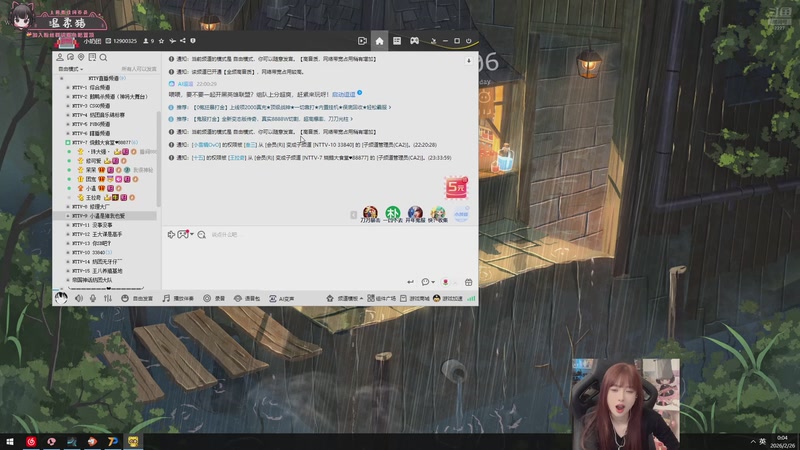This screenshot has width=800, height=450.
Task: Open the bulletin note icon above the channel list
Action: pos(92,57)
